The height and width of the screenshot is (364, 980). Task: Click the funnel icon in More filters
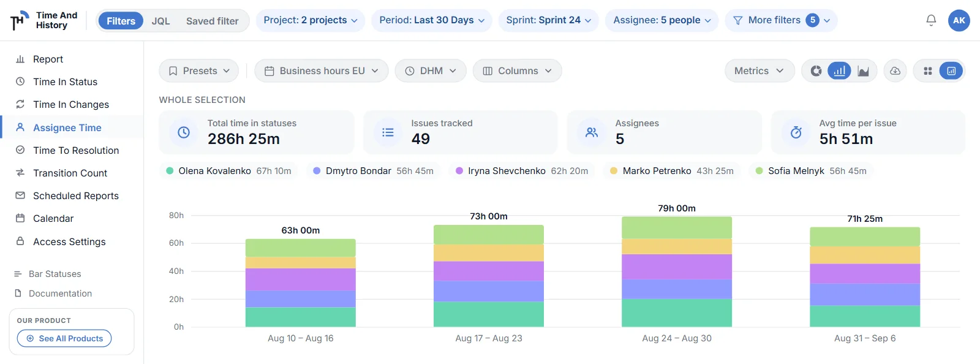click(x=737, y=20)
